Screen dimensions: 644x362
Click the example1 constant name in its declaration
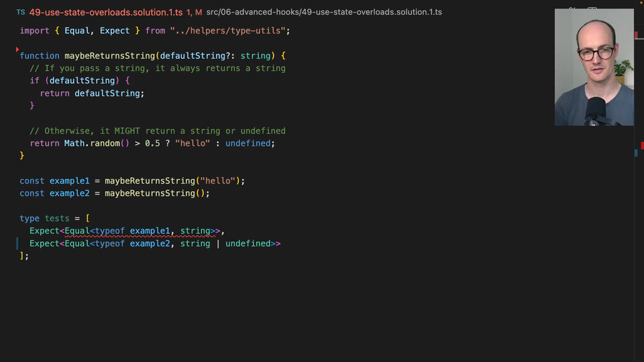pyautogui.click(x=69, y=181)
